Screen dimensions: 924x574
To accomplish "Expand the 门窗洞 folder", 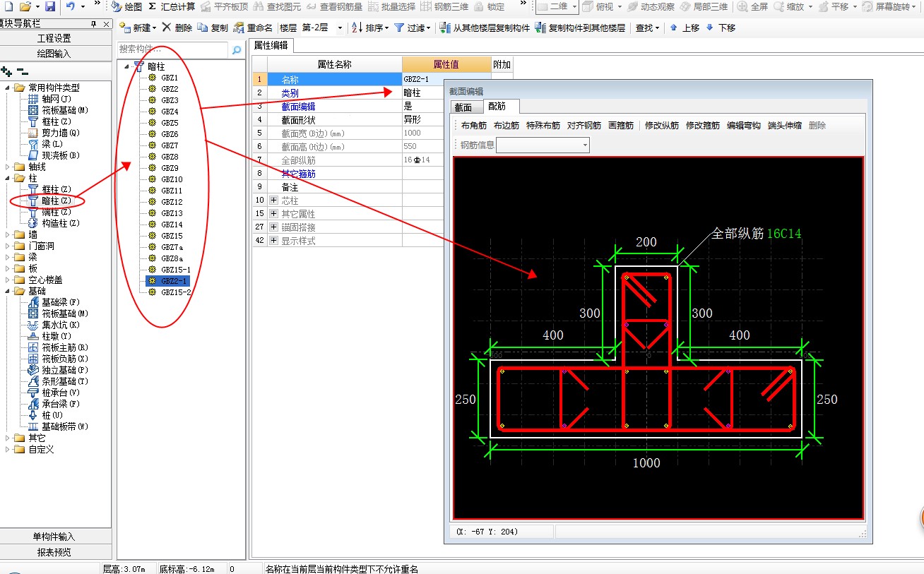I will [x=8, y=246].
